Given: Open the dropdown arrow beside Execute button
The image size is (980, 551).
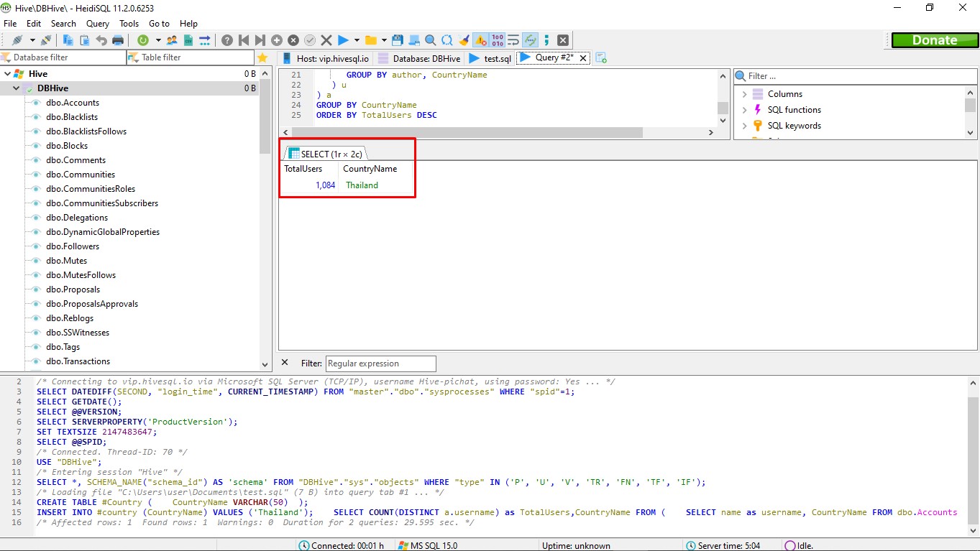Looking at the screenshot, I should [x=357, y=40].
